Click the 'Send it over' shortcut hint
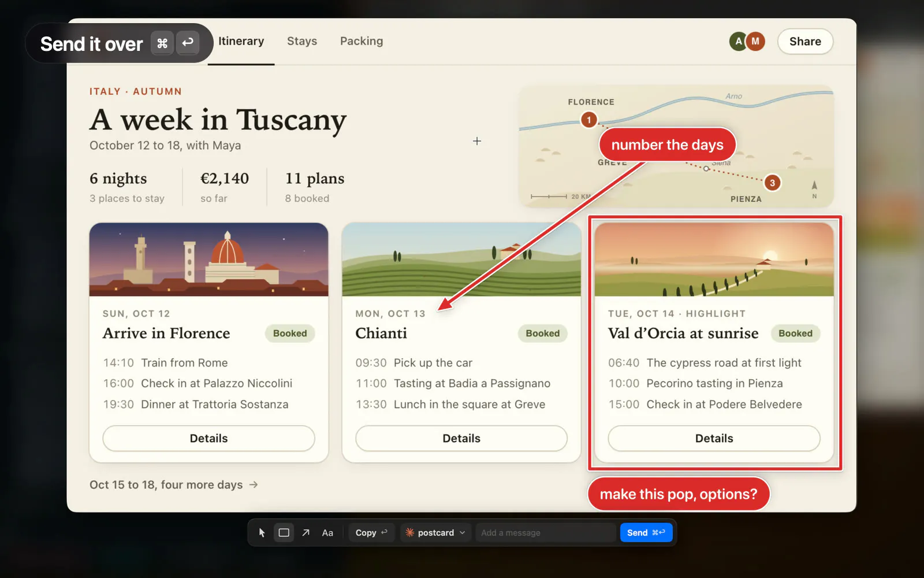The height and width of the screenshot is (578, 924). pyautogui.click(x=120, y=43)
